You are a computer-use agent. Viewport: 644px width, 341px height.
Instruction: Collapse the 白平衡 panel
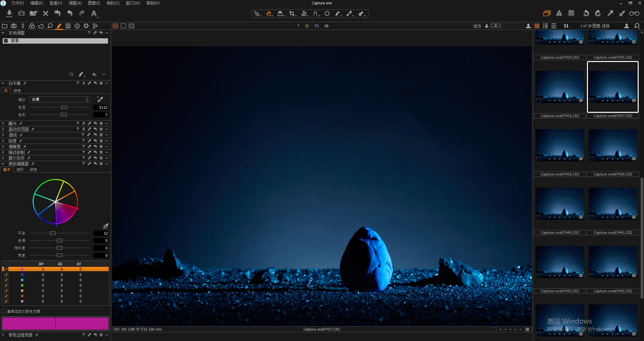(3, 83)
